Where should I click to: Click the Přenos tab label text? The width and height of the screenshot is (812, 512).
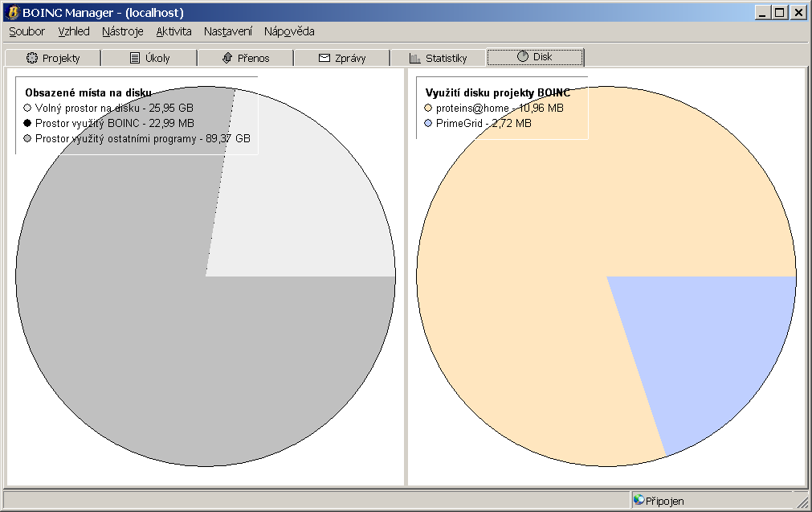(254, 58)
